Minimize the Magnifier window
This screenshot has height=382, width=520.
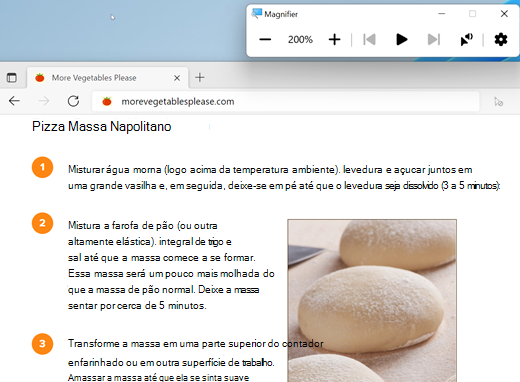tap(442, 14)
